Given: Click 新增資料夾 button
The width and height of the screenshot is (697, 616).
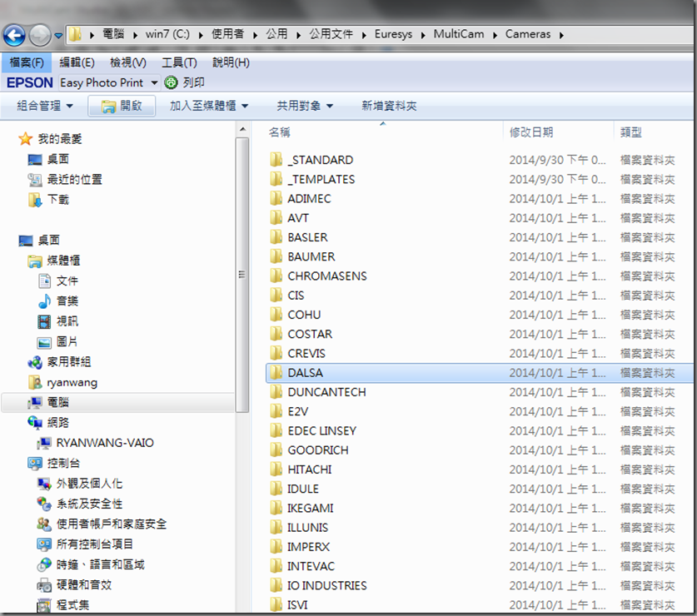Looking at the screenshot, I should [389, 106].
